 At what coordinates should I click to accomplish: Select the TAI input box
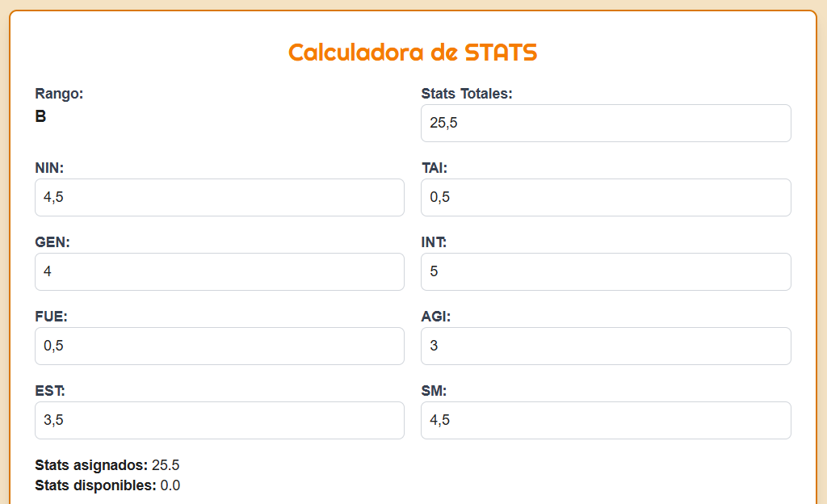606,197
